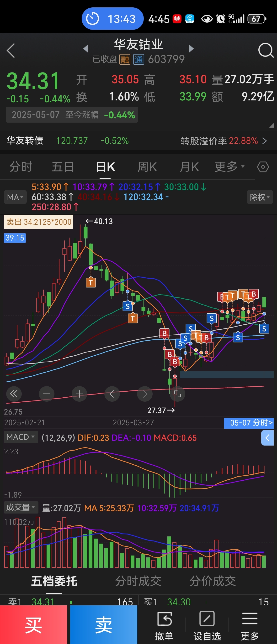Select the 日K daily candlestick tab
This screenshot has width=277, height=644.
[x=105, y=167]
